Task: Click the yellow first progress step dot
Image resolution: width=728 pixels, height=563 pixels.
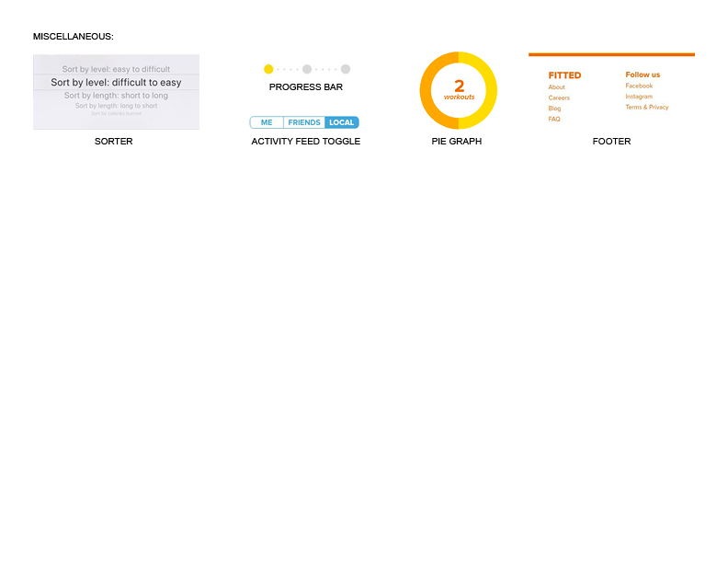Action: (x=268, y=69)
